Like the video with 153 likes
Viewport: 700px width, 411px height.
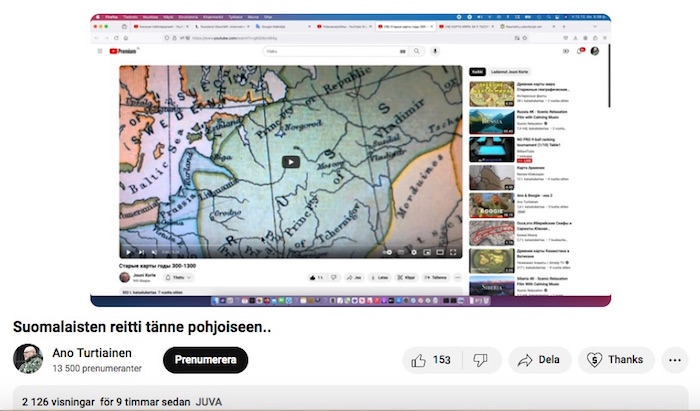pyautogui.click(x=431, y=360)
